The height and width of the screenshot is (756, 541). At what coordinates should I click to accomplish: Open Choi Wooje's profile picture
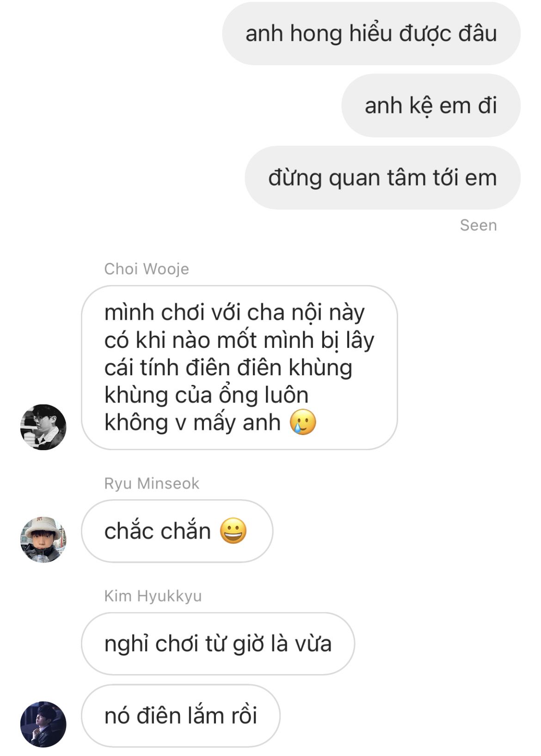click(43, 427)
